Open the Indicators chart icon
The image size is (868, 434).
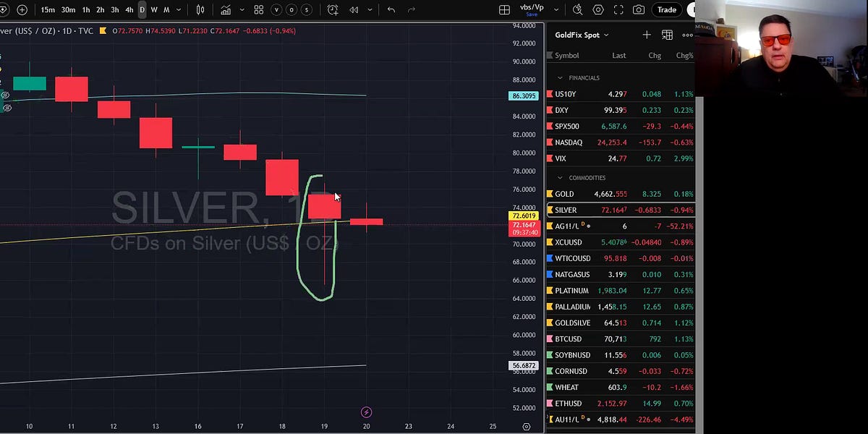pyautogui.click(x=226, y=10)
